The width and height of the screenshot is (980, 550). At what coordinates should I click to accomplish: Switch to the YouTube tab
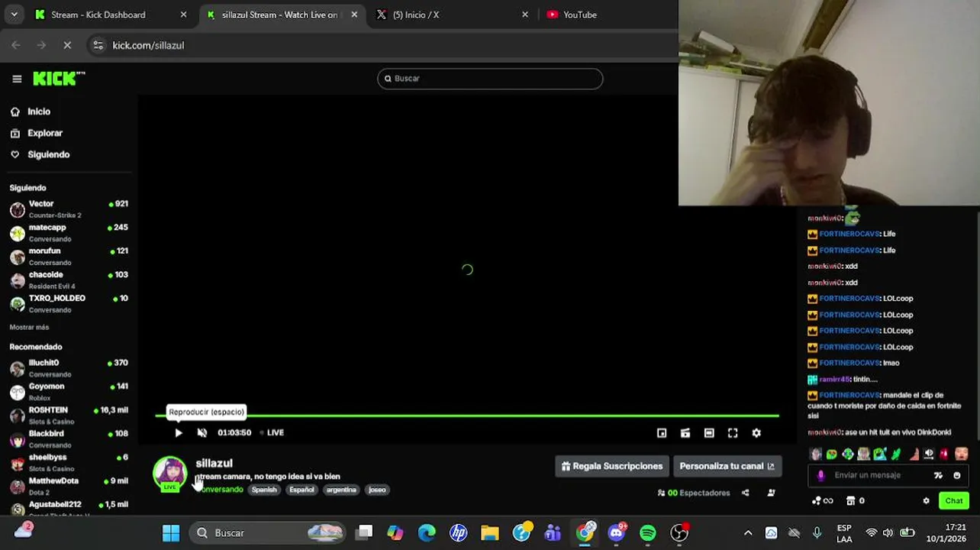pos(580,15)
